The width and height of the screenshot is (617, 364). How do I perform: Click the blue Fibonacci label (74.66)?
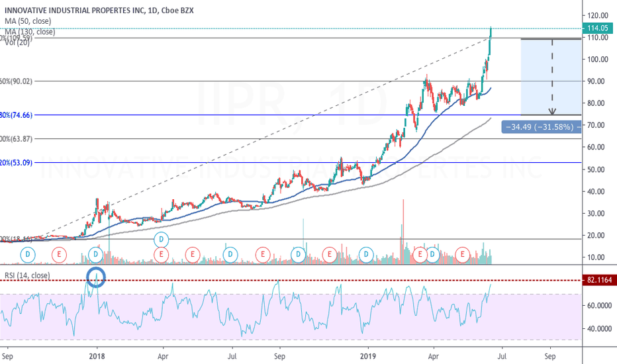(16, 115)
